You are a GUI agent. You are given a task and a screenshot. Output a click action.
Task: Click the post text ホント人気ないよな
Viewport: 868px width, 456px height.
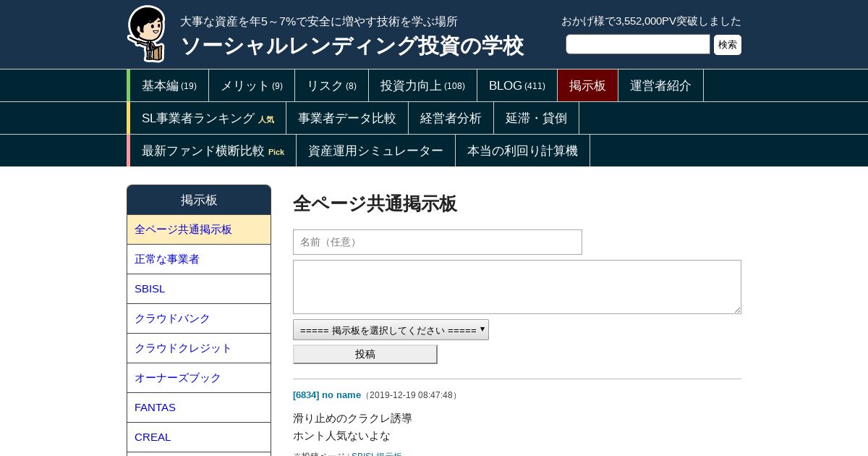pyautogui.click(x=341, y=436)
